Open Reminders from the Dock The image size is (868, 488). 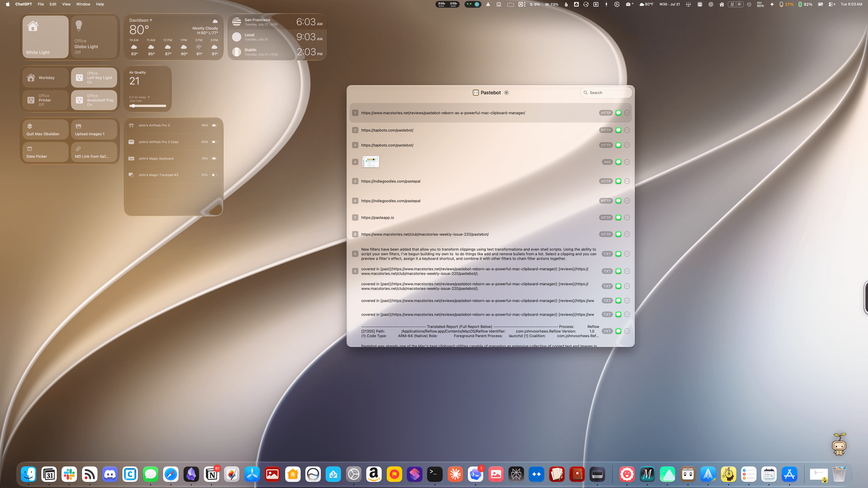pos(749,474)
